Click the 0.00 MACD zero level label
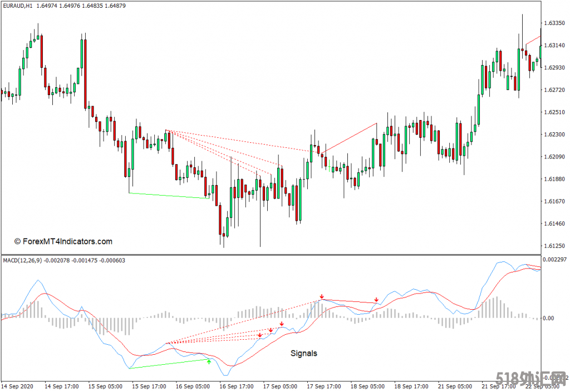 [x=548, y=318]
